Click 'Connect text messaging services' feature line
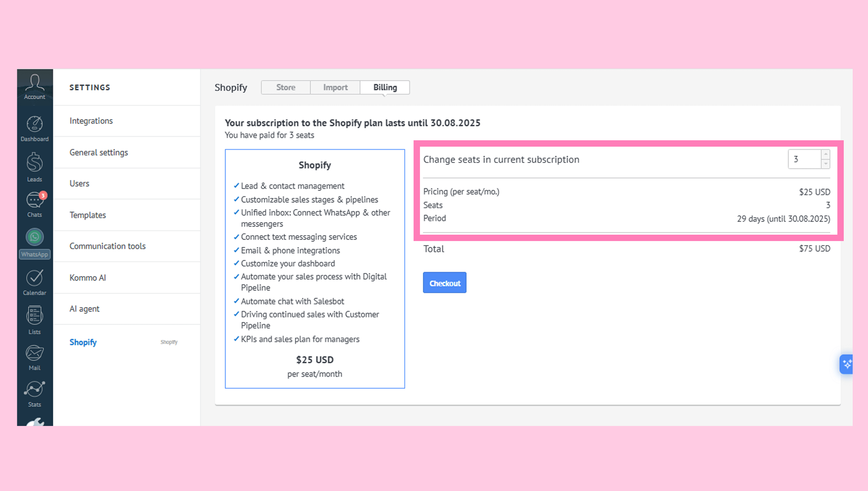The height and width of the screenshot is (491, 868). [x=299, y=237]
